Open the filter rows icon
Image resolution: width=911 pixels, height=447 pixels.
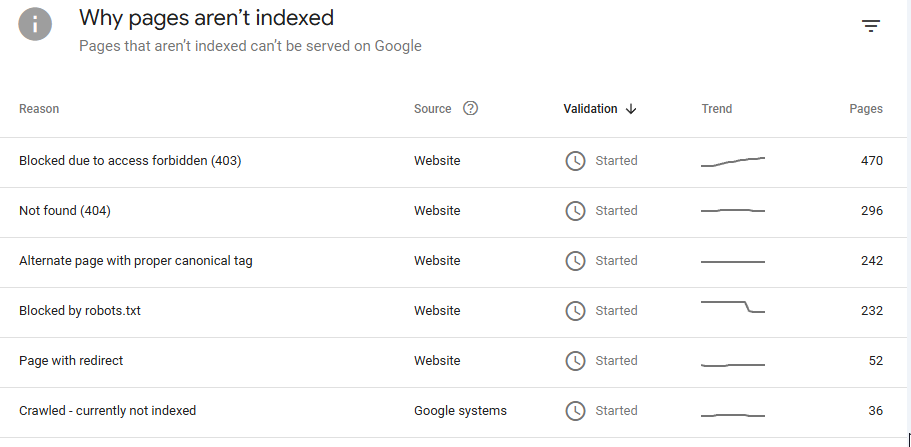pos(871,27)
